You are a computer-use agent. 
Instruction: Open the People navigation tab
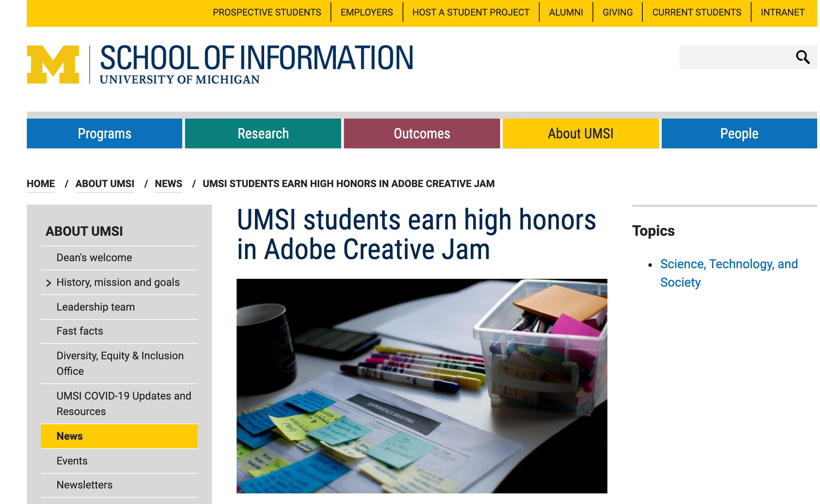click(x=739, y=133)
